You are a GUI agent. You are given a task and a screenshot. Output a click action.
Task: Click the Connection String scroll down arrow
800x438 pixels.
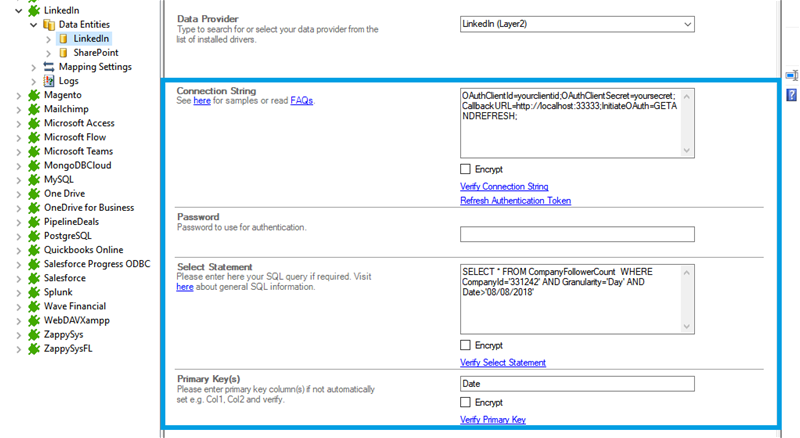pyautogui.click(x=687, y=150)
